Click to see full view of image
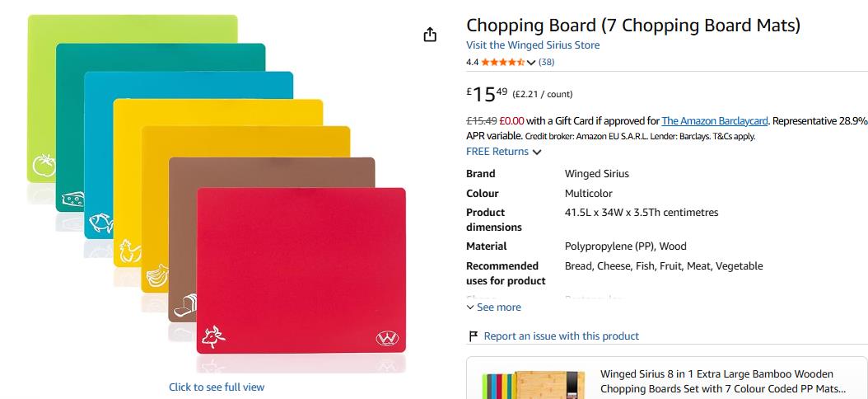868x399 pixels. 217,387
